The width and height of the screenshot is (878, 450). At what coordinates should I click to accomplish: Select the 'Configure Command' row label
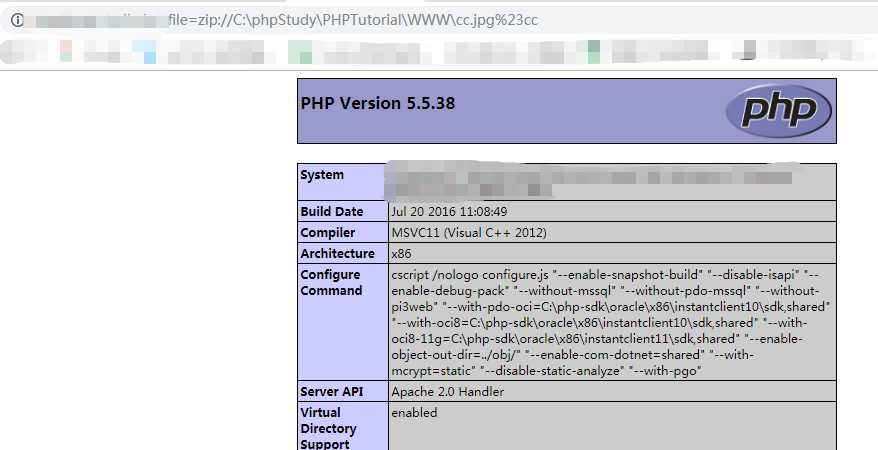coord(331,283)
